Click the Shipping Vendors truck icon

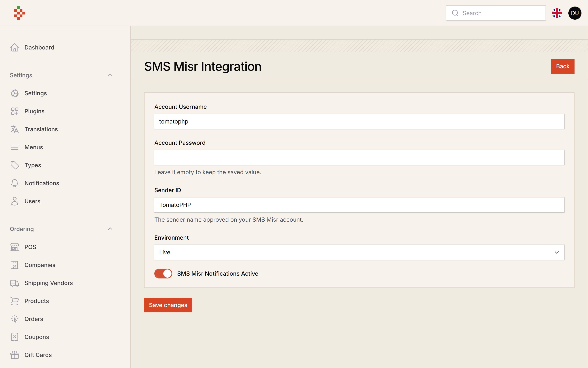tap(14, 283)
